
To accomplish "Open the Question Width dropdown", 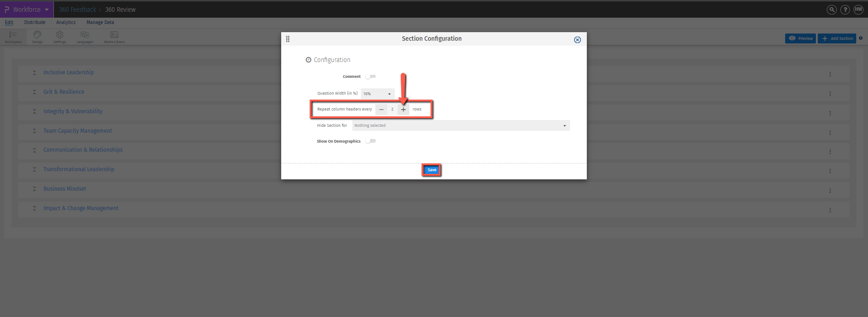I will [x=378, y=94].
